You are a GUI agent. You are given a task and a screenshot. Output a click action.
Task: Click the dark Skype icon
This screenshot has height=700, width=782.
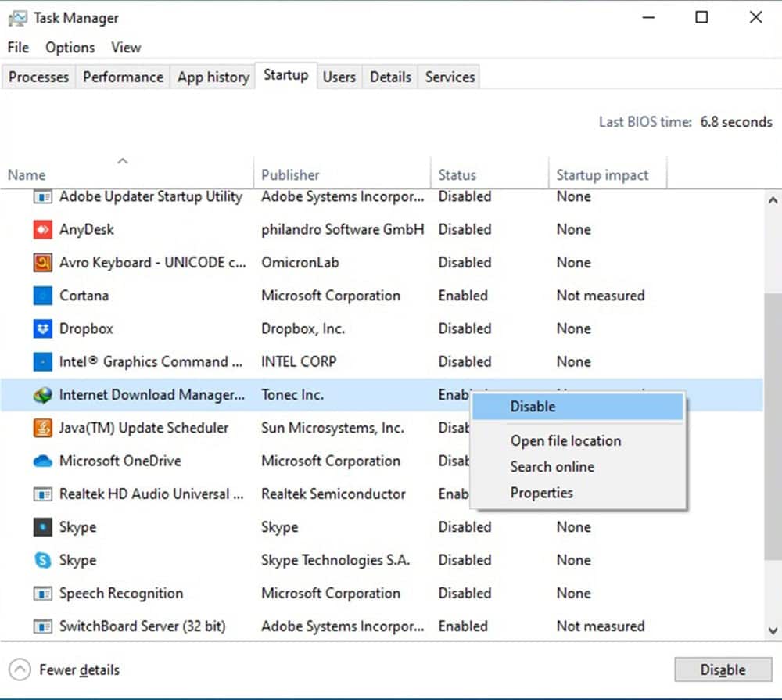(42, 527)
